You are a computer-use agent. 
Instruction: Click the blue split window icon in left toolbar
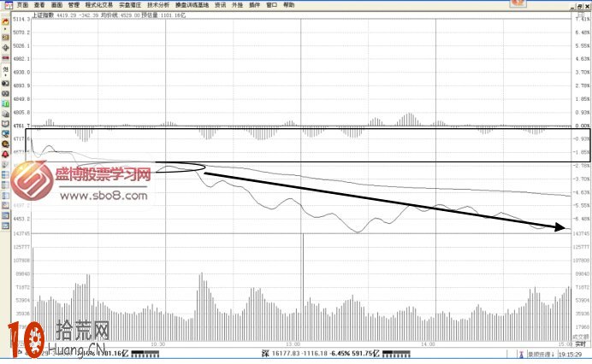coord(5,196)
